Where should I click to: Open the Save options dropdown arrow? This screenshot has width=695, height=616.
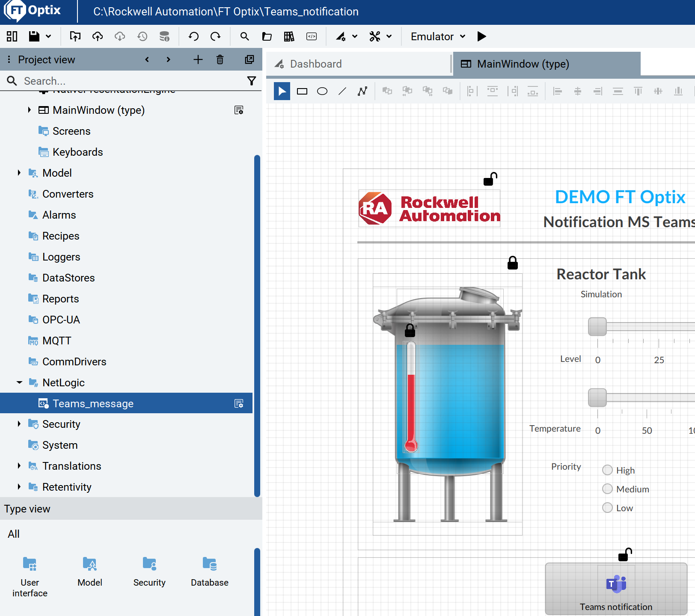48,36
